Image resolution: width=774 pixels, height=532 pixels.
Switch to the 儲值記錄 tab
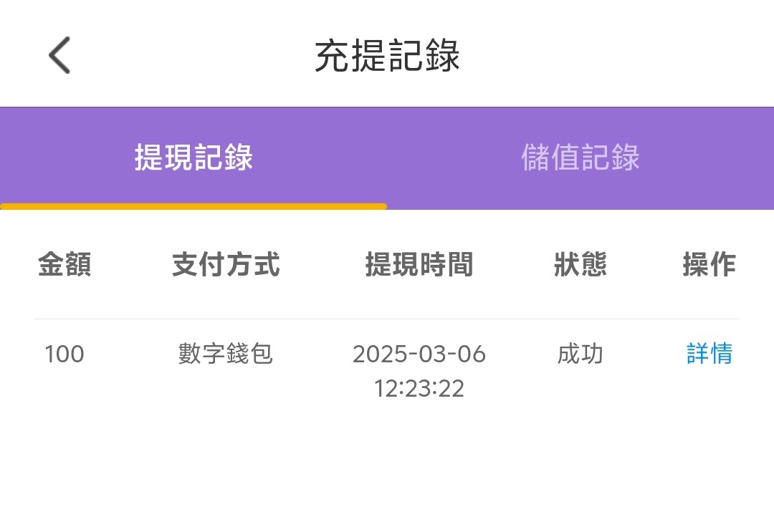pos(580,158)
